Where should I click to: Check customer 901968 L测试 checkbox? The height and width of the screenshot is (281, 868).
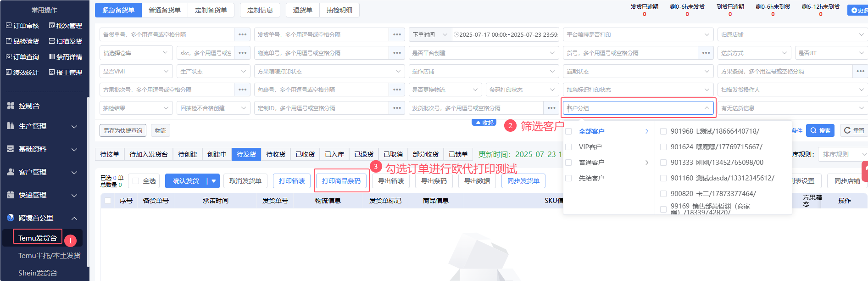point(663,131)
